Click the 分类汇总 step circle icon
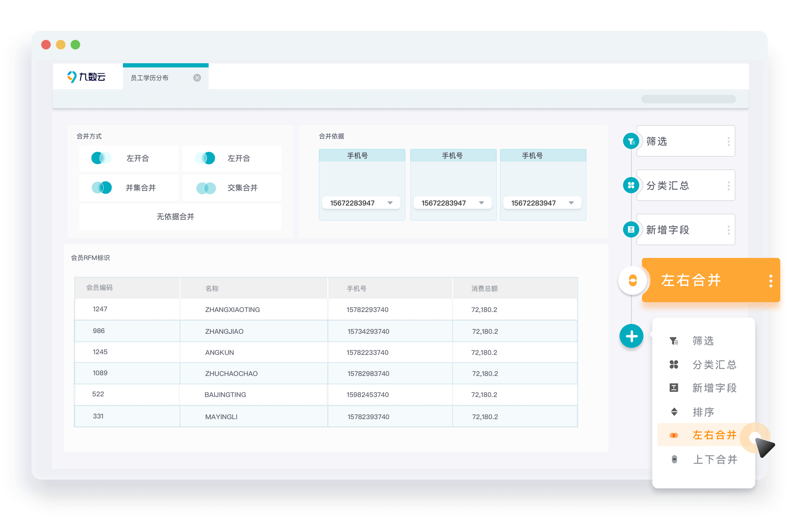This screenshot has height=520, width=812. [x=631, y=186]
